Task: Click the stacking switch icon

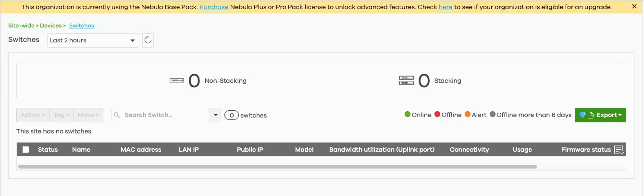Action: 407,81
